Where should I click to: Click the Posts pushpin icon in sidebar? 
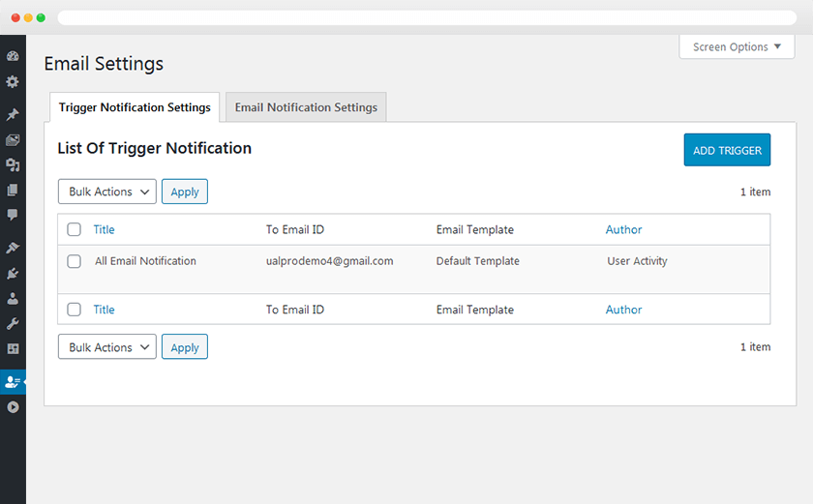[13, 115]
